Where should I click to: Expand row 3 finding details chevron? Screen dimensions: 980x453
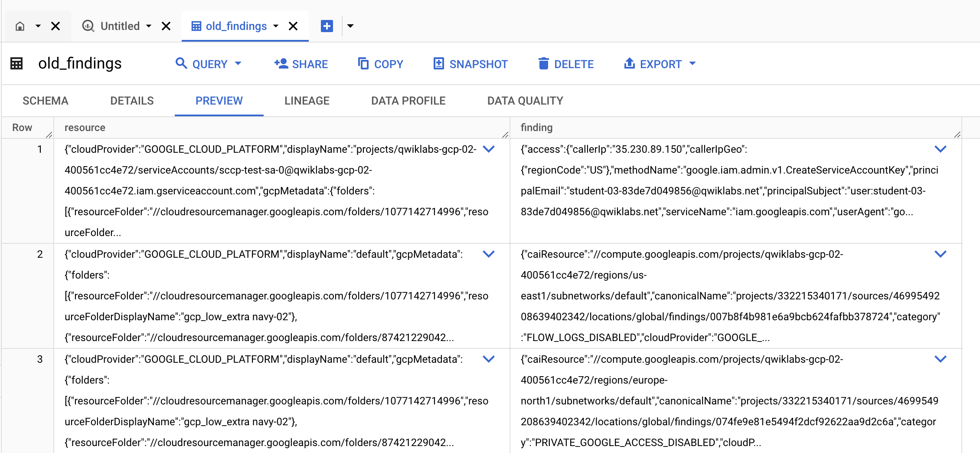941,359
